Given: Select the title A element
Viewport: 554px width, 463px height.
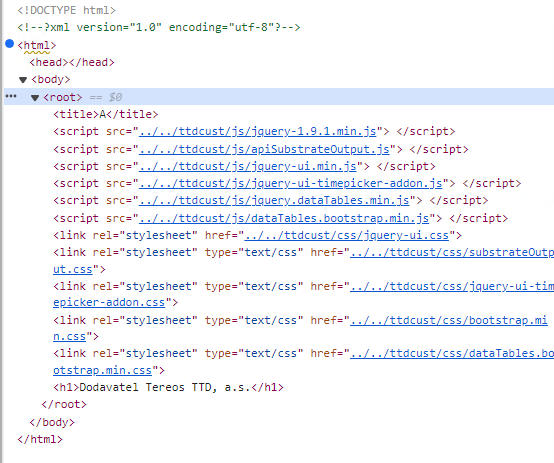Looking at the screenshot, I should 106,114.
